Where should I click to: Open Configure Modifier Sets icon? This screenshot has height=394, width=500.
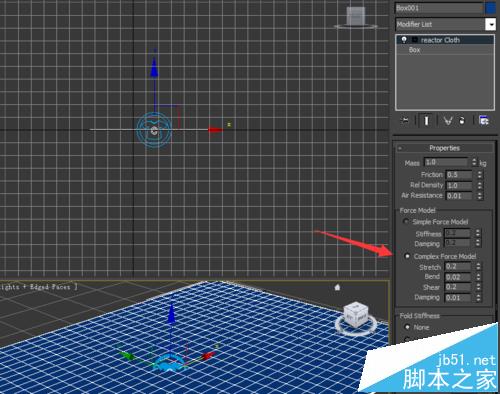coord(484,120)
